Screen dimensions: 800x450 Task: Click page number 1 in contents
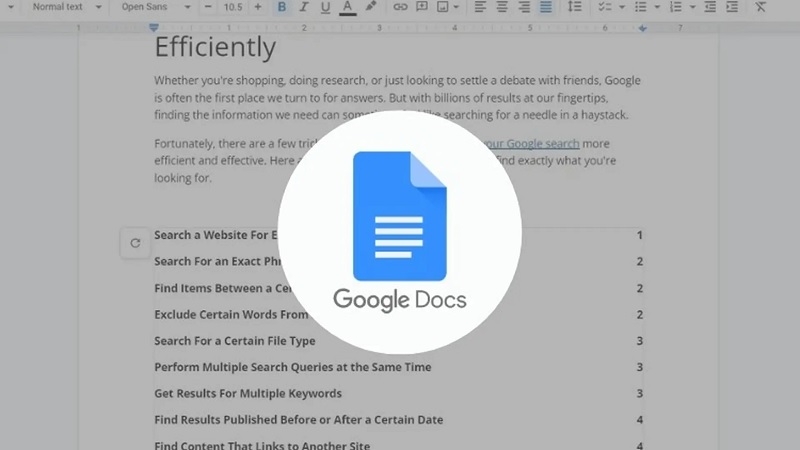click(639, 235)
